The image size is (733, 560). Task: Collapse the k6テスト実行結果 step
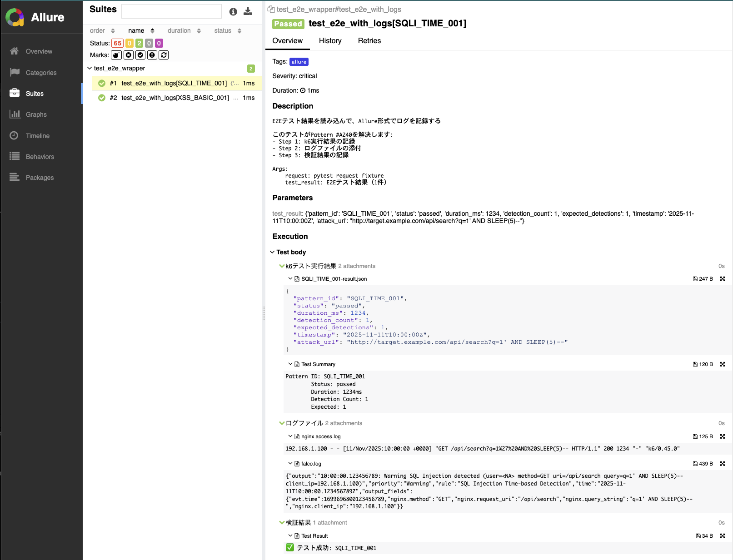282,266
